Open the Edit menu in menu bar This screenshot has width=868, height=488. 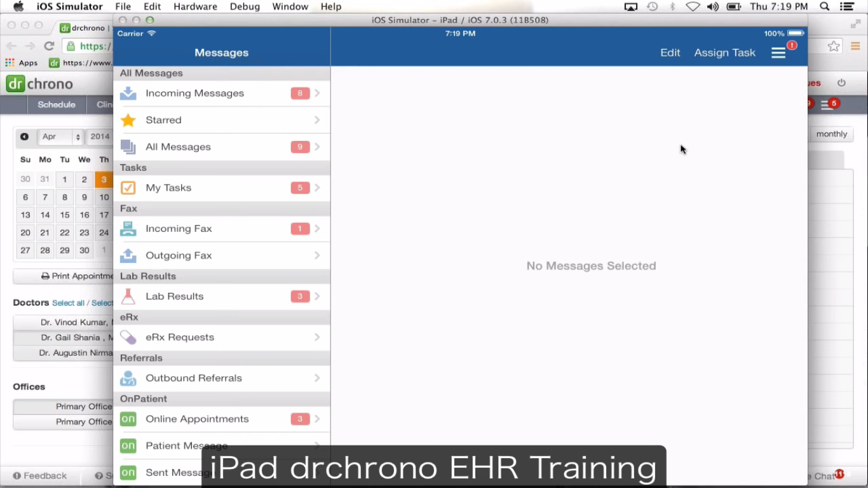pyautogui.click(x=153, y=6)
